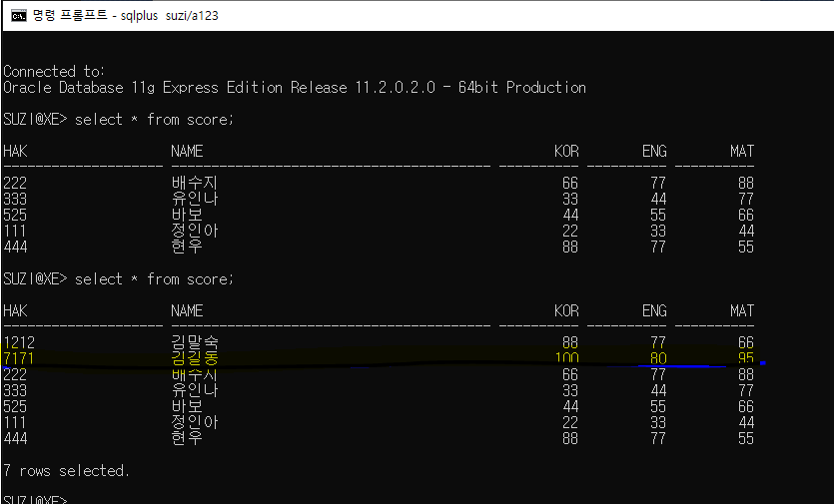Select '222' in the first query result
The height and width of the screenshot is (504, 834).
tap(15, 184)
